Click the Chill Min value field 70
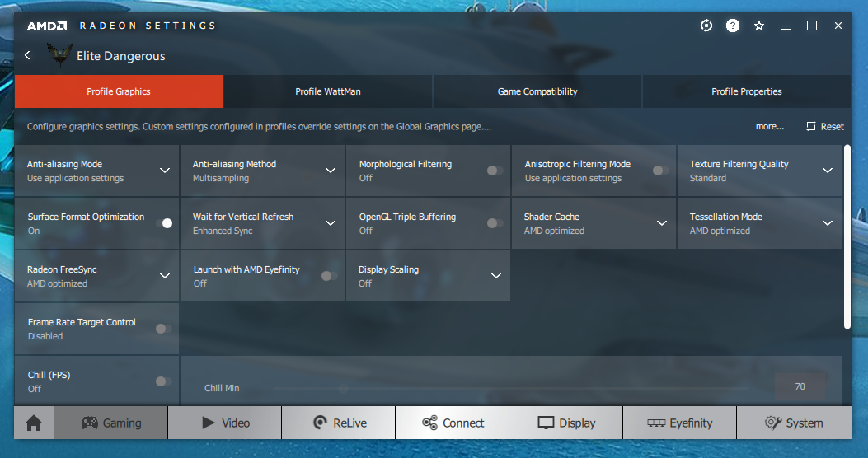 (800, 386)
